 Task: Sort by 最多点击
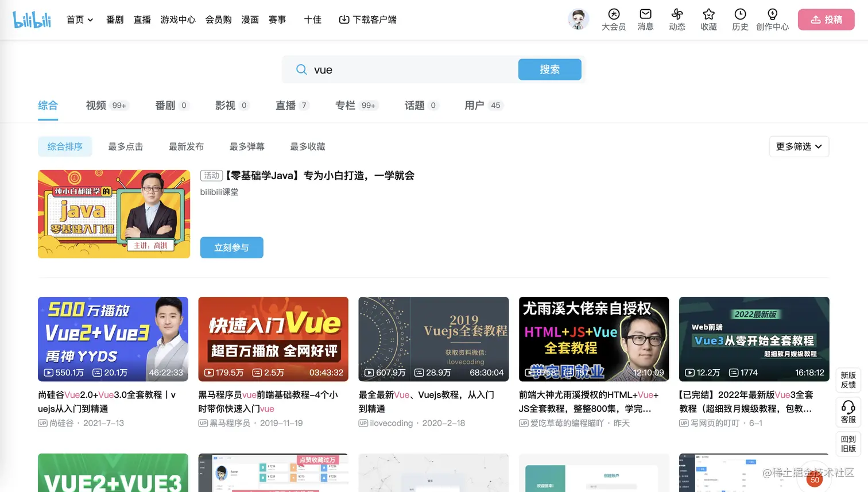(x=126, y=146)
